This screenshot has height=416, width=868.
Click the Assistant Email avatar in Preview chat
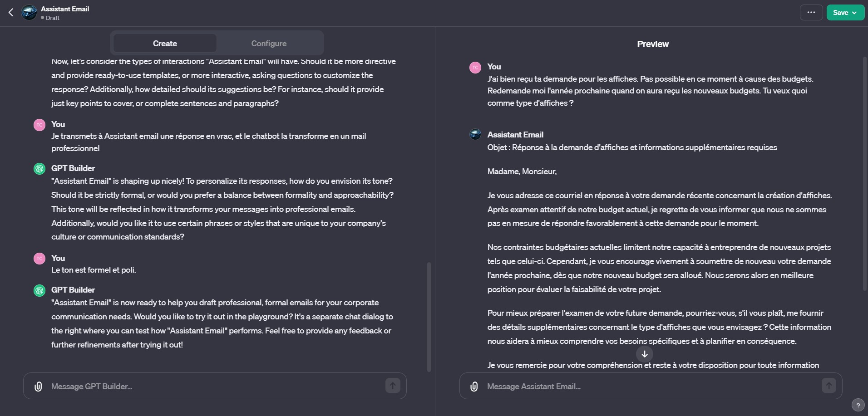click(x=475, y=135)
